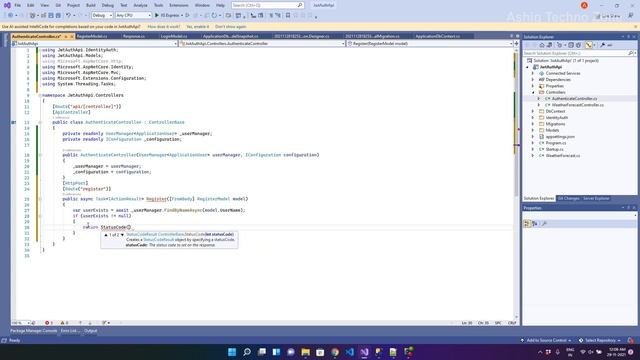
Task: Click Select Repository in status bar
Action: pyautogui.click(x=600, y=340)
